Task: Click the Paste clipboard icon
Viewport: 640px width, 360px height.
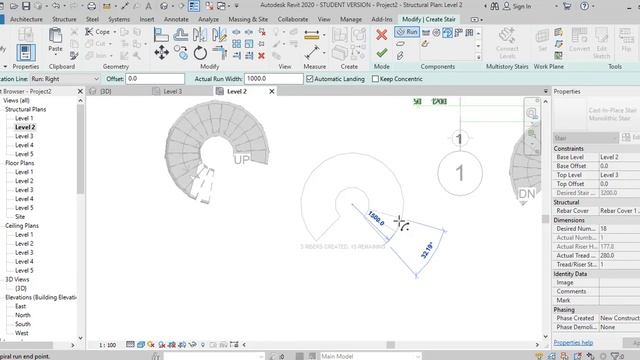Action: (x=55, y=36)
